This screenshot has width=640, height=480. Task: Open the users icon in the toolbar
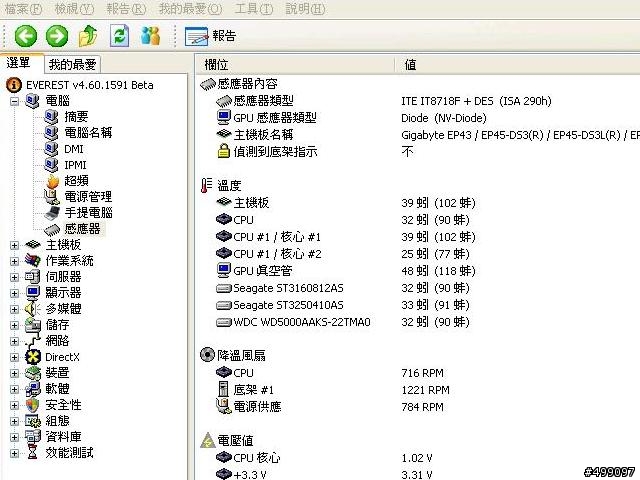(151, 36)
